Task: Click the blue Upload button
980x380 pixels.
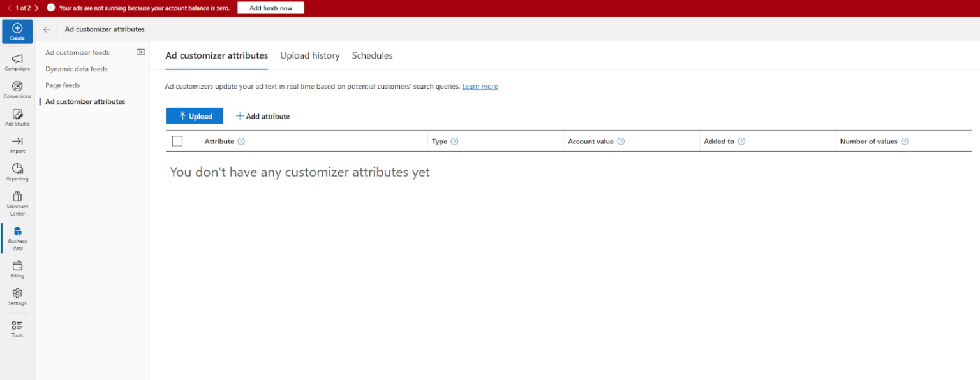Action: [194, 116]
